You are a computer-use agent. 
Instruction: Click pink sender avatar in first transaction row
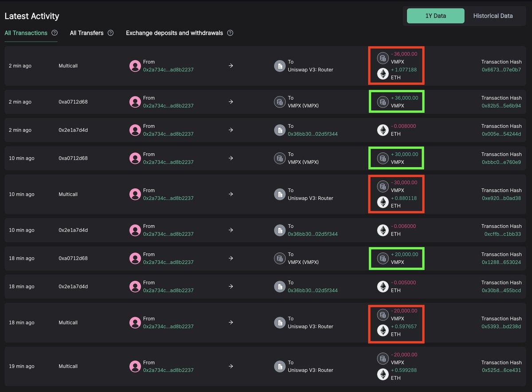135,66
